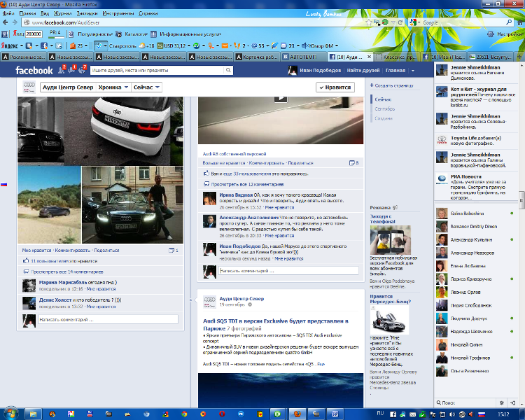This screenshot has height=420, width=525.
Task: Play the Audi R8 video
Action: coord(281,99)
